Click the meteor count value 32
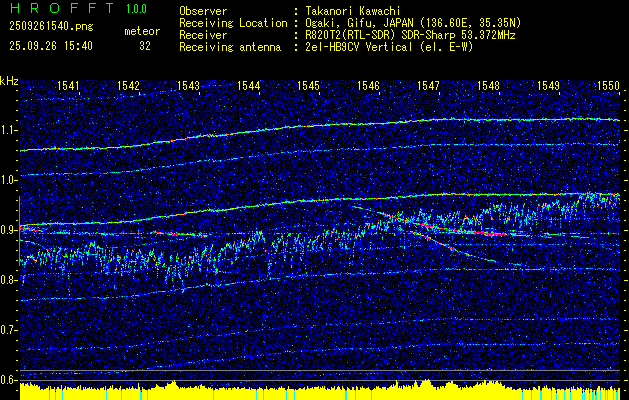629x400 pixels. (x=145, y=46)
